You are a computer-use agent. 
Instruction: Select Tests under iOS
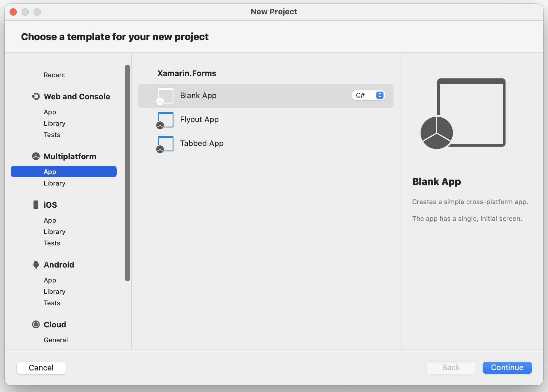[x=52, y=243]
